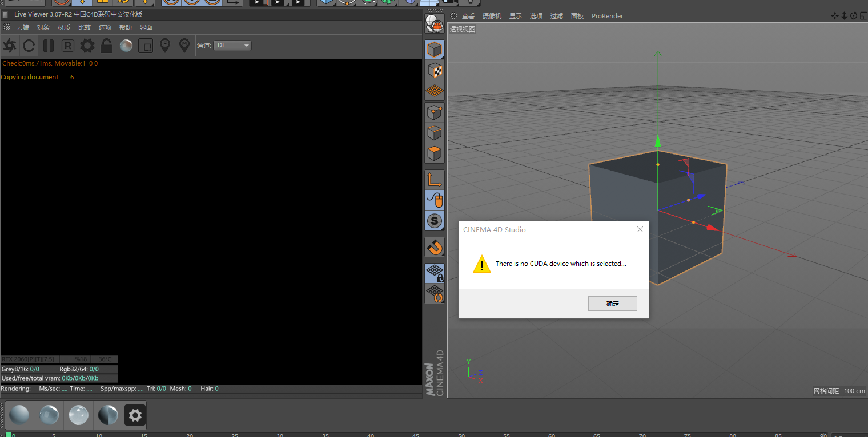Select the second glossy material sphere
This screenshot has height=437, width=868.
pos(49,415)
